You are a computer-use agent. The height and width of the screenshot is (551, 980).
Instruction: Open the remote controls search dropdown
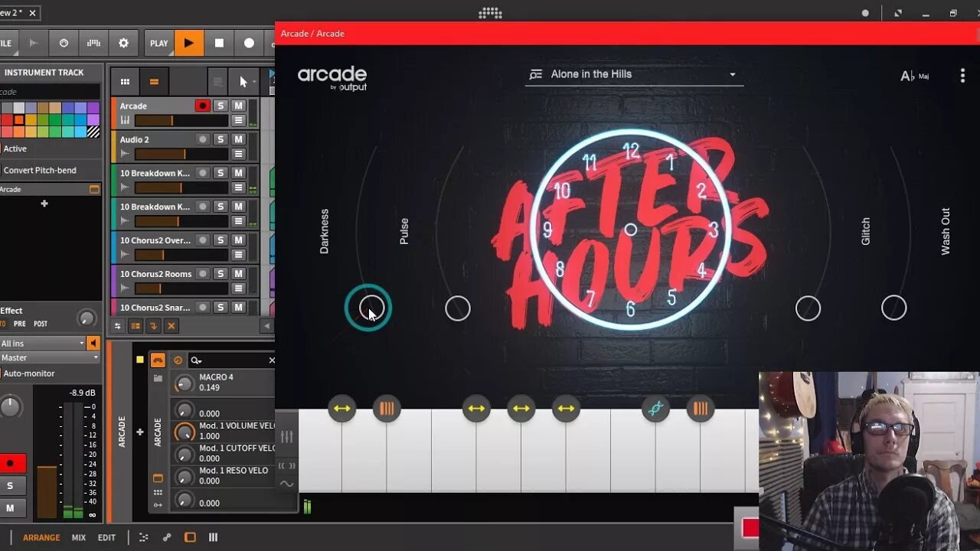click(x=196, y=360)
